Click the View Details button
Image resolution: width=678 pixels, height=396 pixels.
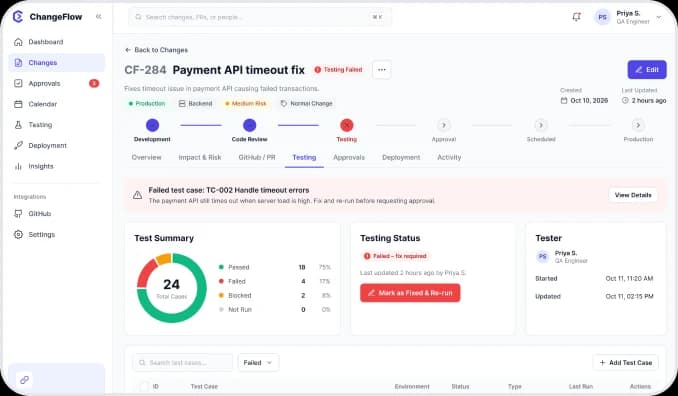633,195
